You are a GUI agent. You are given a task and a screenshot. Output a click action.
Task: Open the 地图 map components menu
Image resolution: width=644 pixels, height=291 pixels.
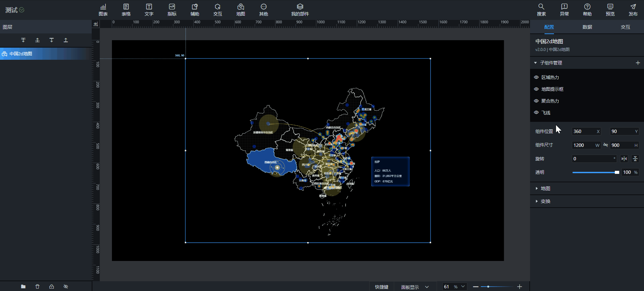pyautogui.click(x=240, y=10)
